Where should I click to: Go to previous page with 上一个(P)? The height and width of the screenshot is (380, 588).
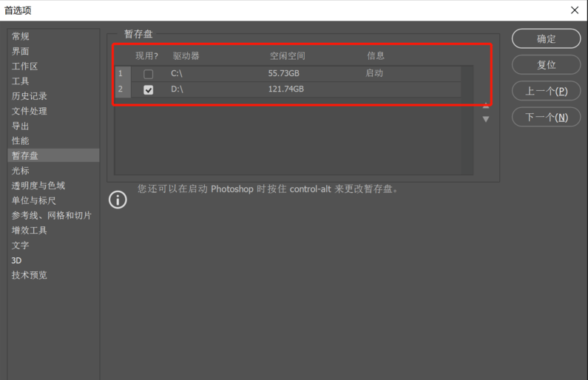[x=546, y=91]
